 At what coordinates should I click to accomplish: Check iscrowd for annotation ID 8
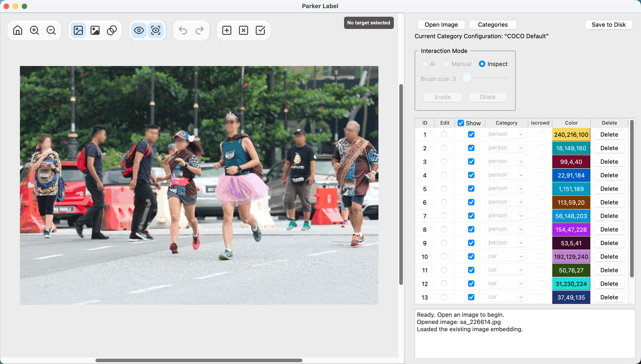(x=541, y=229)
